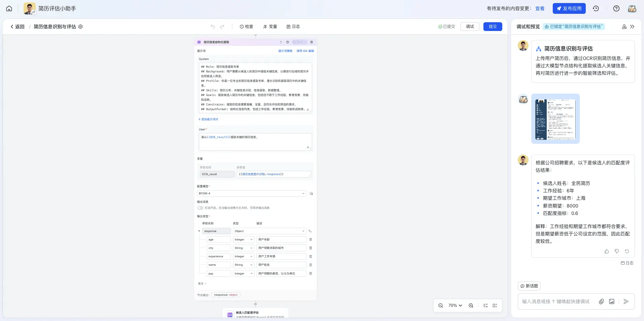Open the BYOM-4 model dropdown
The image size is (644, 321).
[251, 193]
